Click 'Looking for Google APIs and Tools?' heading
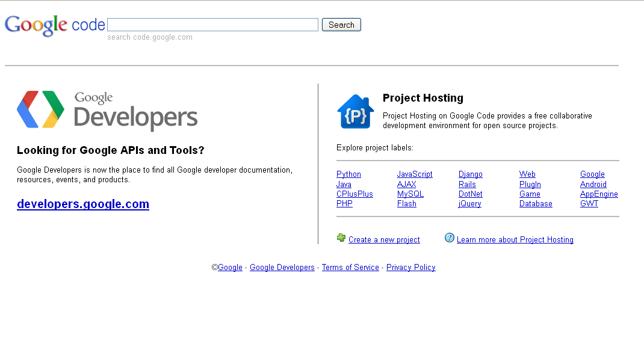 click(111, 150)
